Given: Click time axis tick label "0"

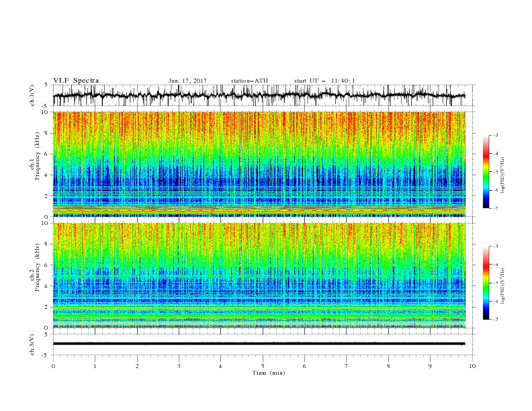Looking at the screenshot, I should [53, 366].
